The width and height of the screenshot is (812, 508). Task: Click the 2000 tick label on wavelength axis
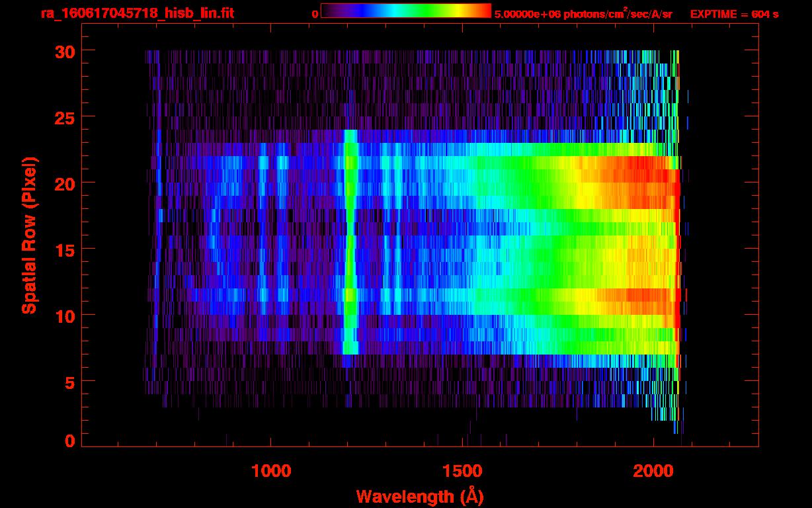click(653, 471)
